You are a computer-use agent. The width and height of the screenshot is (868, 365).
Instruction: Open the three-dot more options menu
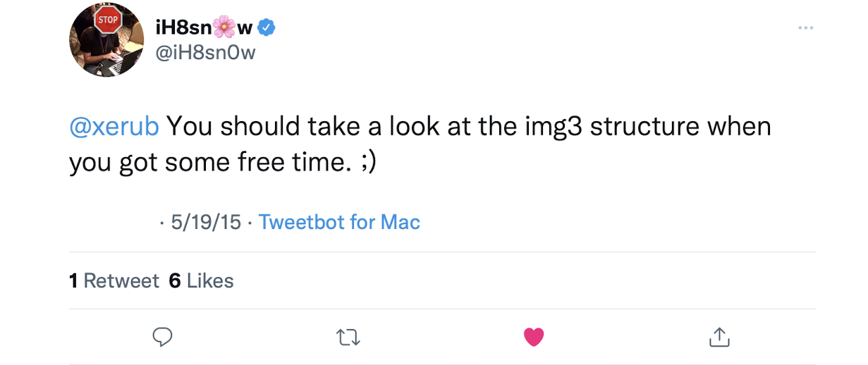click(x=805, y=27)
